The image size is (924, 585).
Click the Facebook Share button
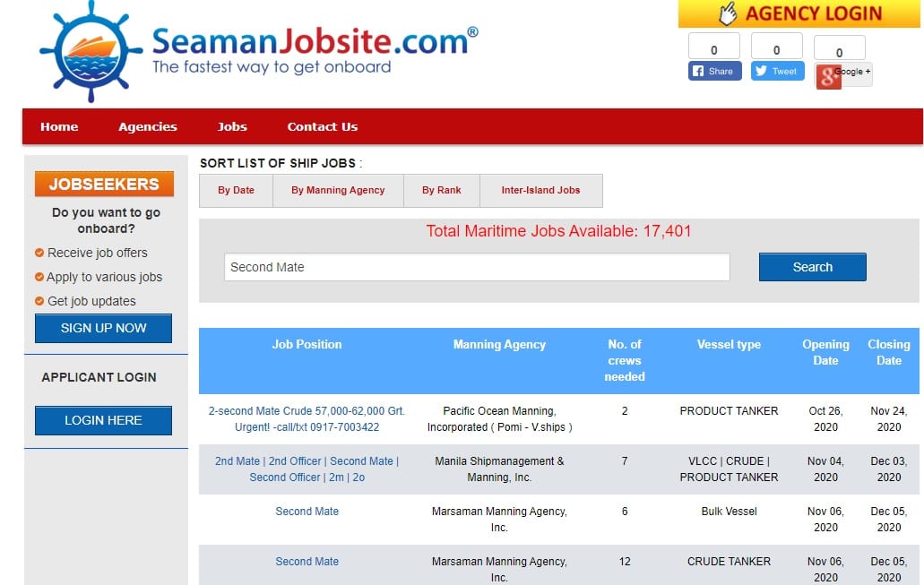point(715,72)
